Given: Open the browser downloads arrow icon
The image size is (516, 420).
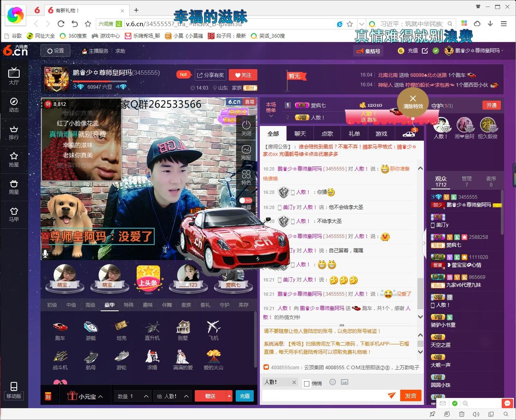Looking at the screenshot, I should point(490,24).
